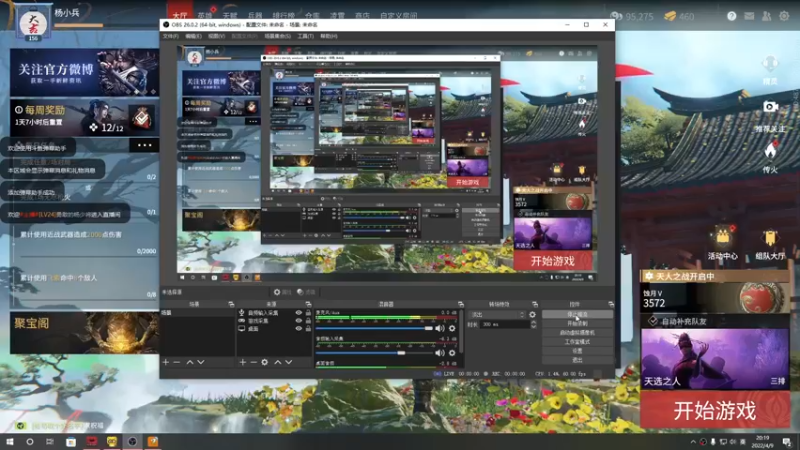Open source properties gear in OBS Sources panel
The width and height of the screenshot is (800, 450).
pyautogui.click(x=264, y=362)
